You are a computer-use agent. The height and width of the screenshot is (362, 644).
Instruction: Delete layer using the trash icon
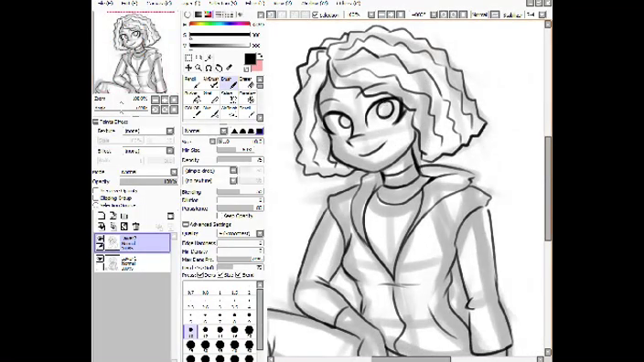(x=136, y=226)
